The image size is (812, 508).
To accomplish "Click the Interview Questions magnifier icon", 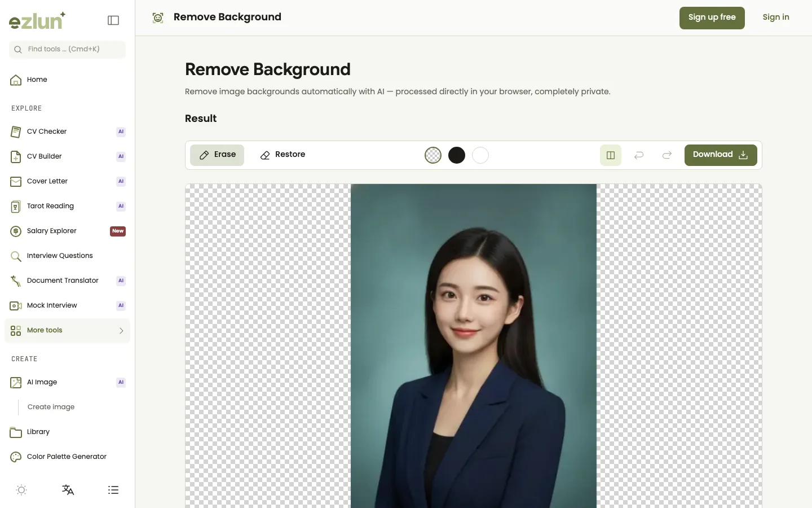I will pyautogui.click(x=16, y=256).
